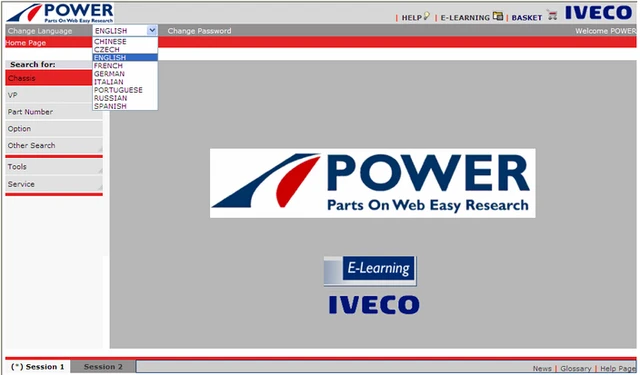Select PORTUGUESE from language list
This screenshot has width=640, height=375.
pos(125,90)
